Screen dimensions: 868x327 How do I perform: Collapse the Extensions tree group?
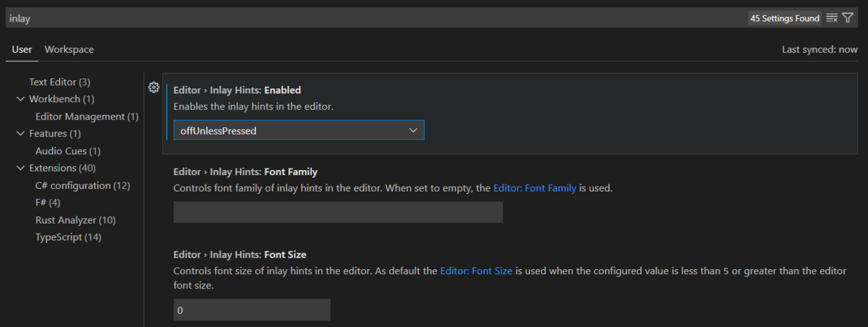pyautogui.click(x=20, y=168)
